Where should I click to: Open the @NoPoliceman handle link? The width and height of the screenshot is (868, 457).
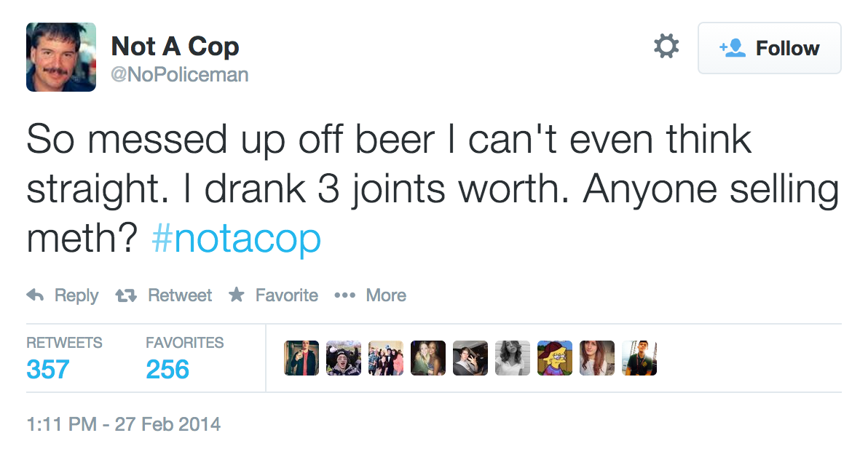coord(180,74)
